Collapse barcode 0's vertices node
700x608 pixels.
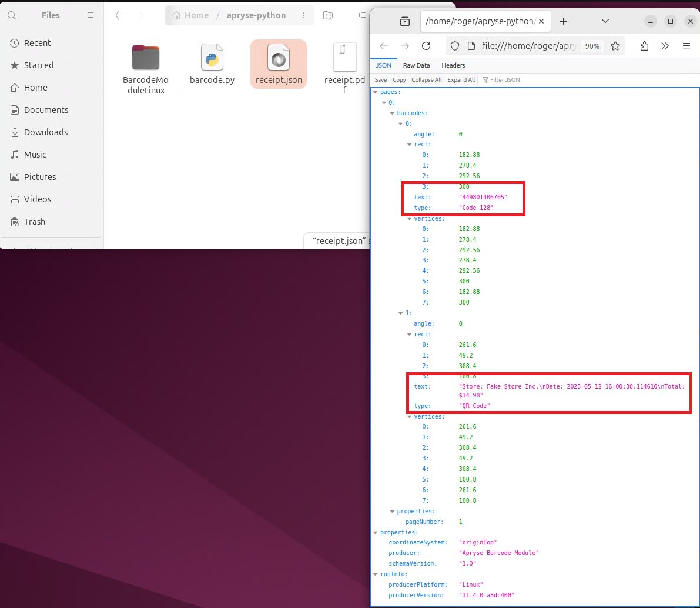(x=410, y=219)
